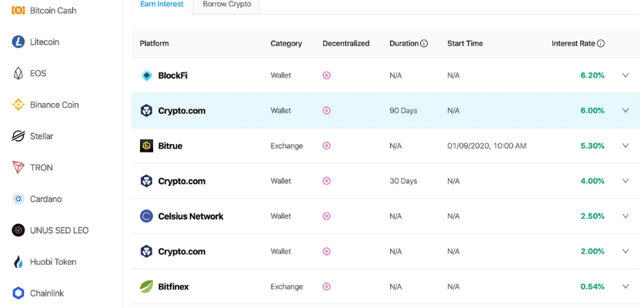Click the BlockFi platform name
This screenshot has height=308, width=644.
tap(173, 75)
